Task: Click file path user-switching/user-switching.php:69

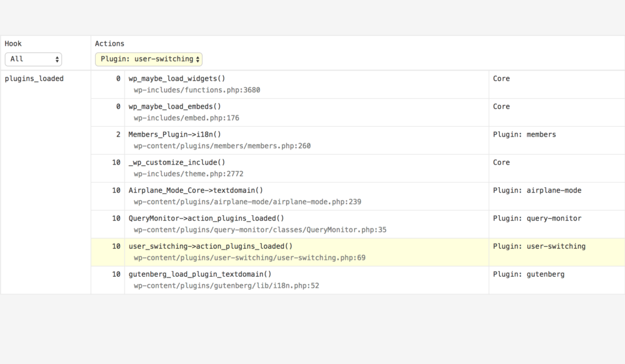Action: 250,258
